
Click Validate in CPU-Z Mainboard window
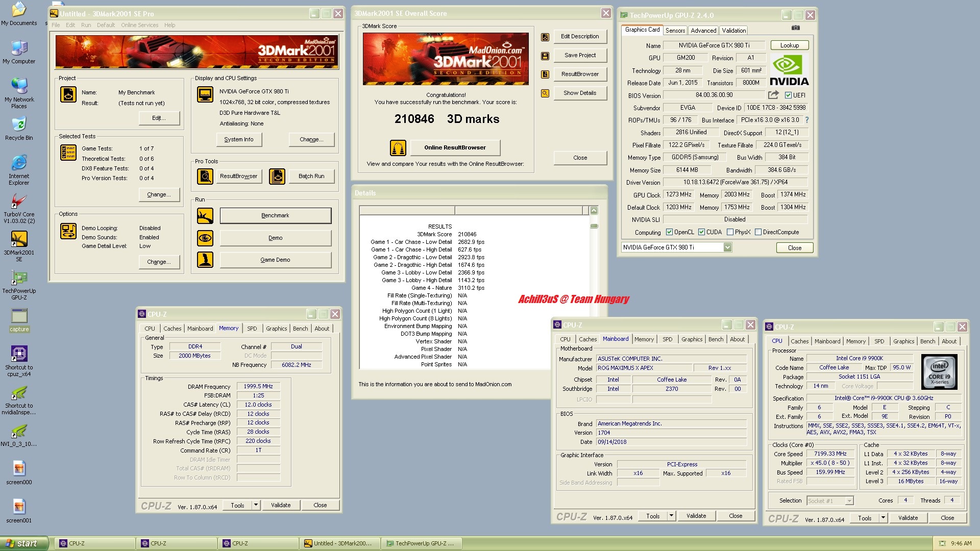point(696,516)
